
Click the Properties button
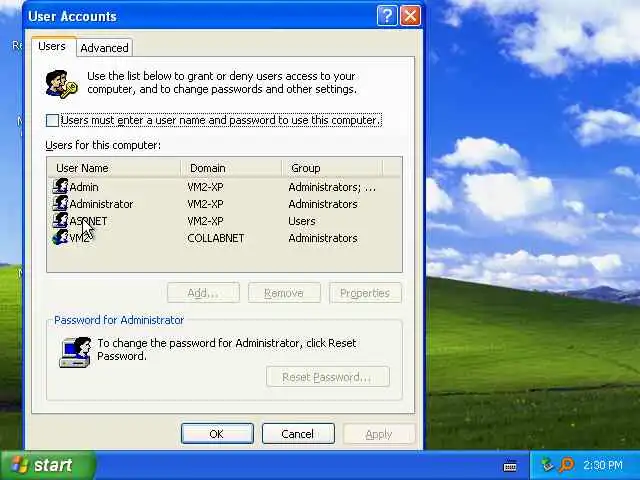click(365, 293)
